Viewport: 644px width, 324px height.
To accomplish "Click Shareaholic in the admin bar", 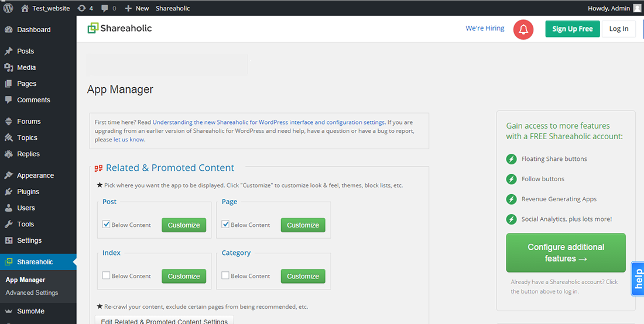I will tap(173, 8).
